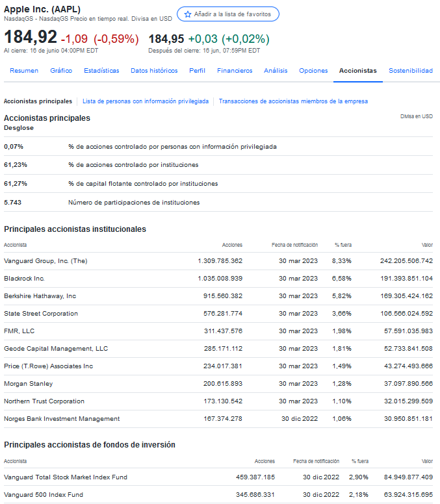Click the after-hours price 184,95

tap(166, 39)
